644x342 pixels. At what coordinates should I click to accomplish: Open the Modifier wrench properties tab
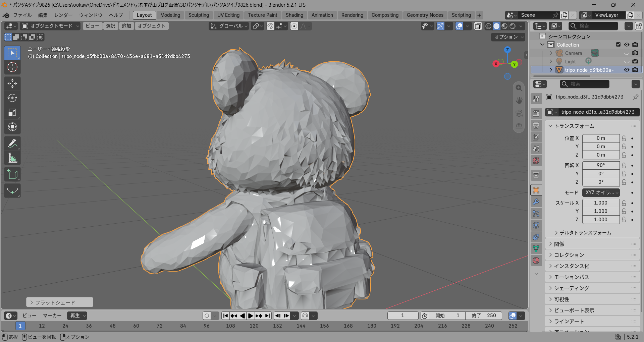(536, 202)
